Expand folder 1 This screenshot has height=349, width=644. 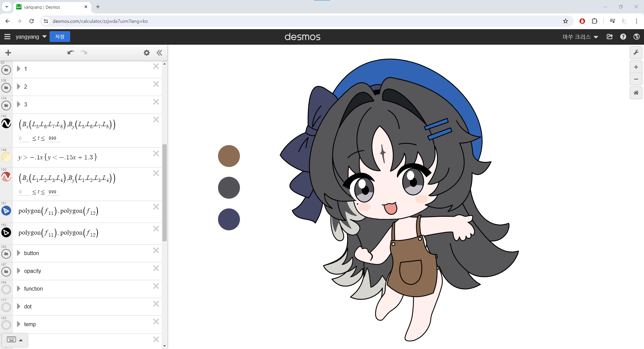pyautogui.click(x=19, y=69)
